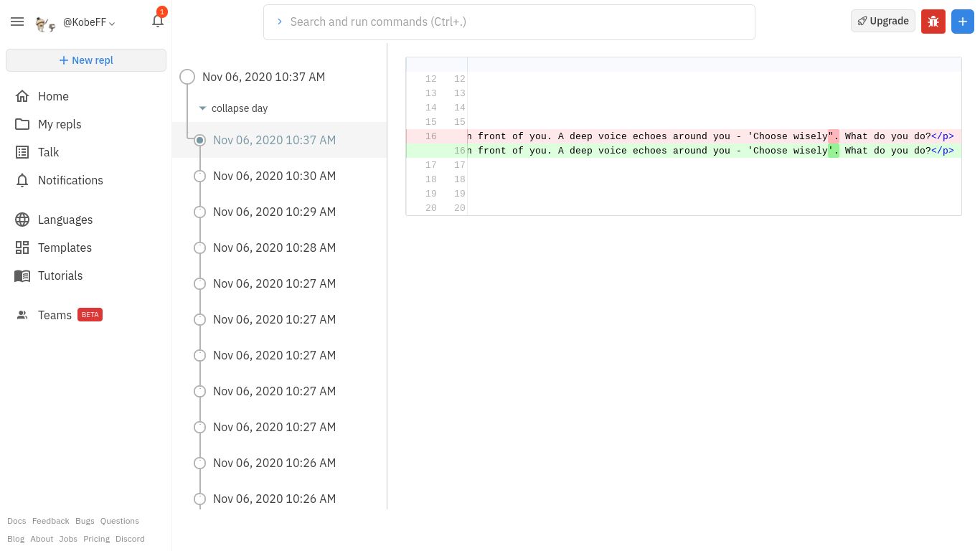The width and height of the screenshot is (980, 551).
Task: Click the Upgrade button
Action: (x=883, y=21)
